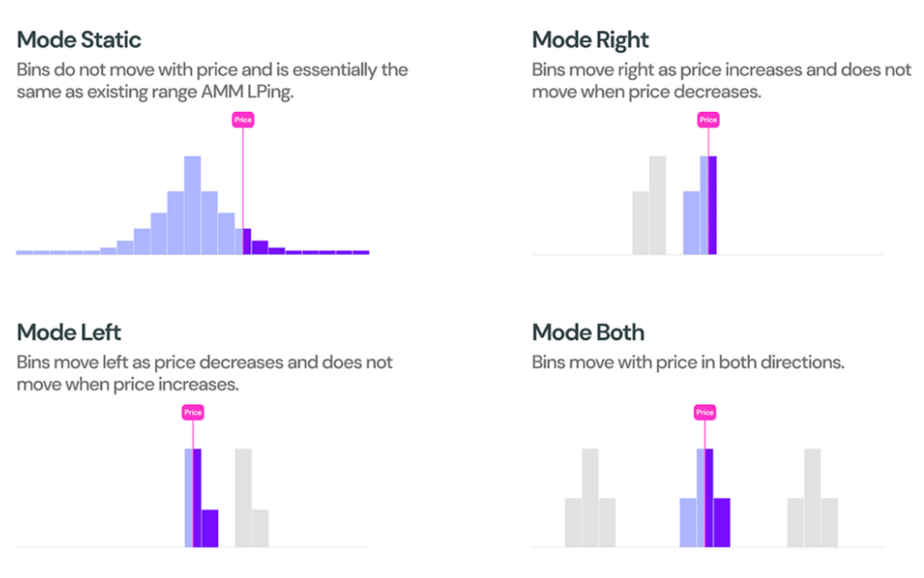Select the Mode Both heading
The height and width of the screenshot is (578, 924).
[x=588, y=333]
